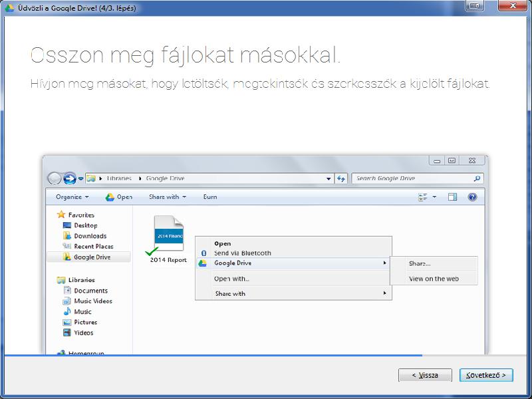532x399 pixels.
Task: Click the Downloads folder icon
Action: [x=67, y=236]
